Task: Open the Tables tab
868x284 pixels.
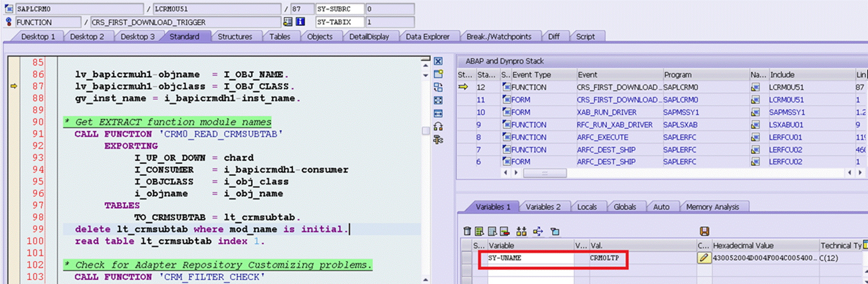Action: coord(279,37)
